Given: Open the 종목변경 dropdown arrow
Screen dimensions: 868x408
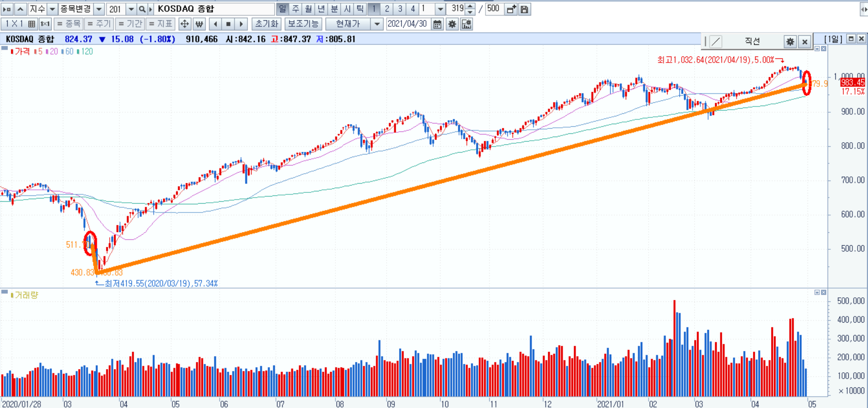Looking at the screenshot, I should point(99,9).
